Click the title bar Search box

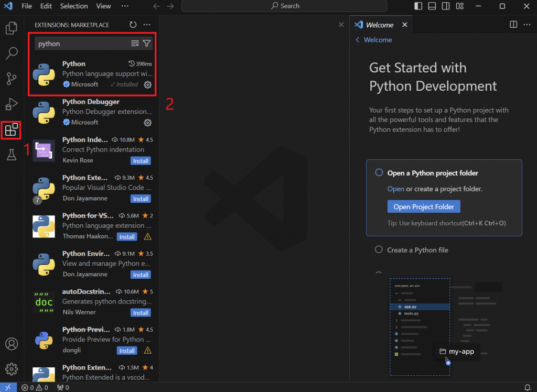pos(284,6)
